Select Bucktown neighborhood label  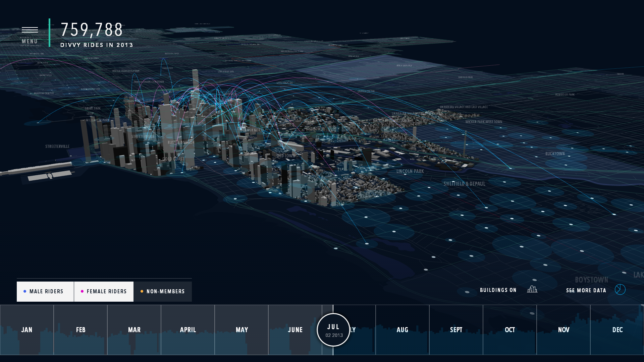(555, 154)
